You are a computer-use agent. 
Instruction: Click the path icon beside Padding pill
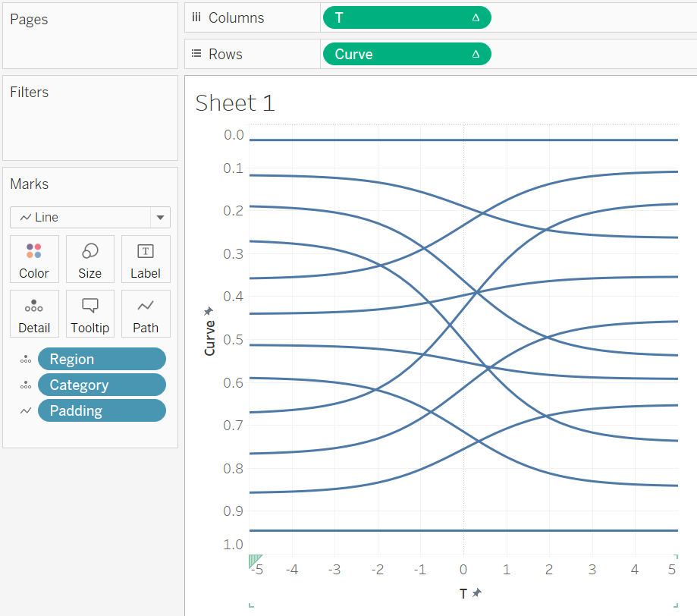tap(26, 410)
